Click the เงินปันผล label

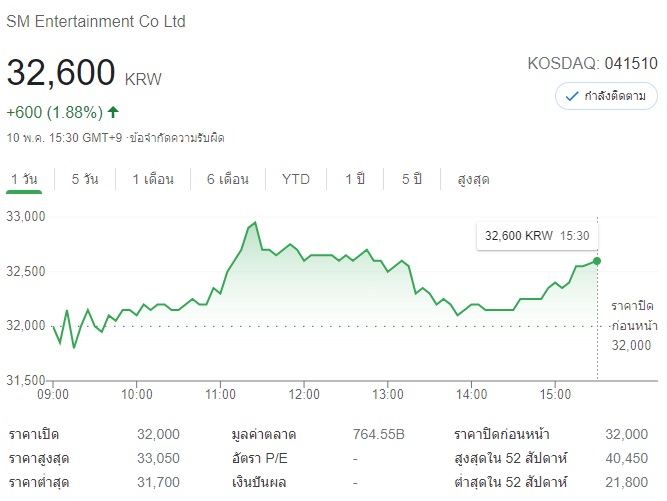(259, 483)
